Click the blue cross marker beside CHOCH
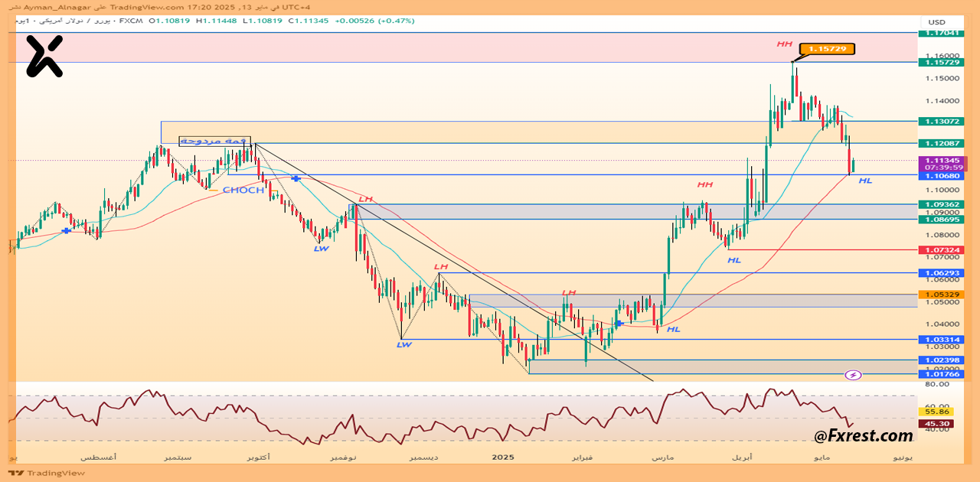Screen dimensions: 980x482 [x=296, y=178]
